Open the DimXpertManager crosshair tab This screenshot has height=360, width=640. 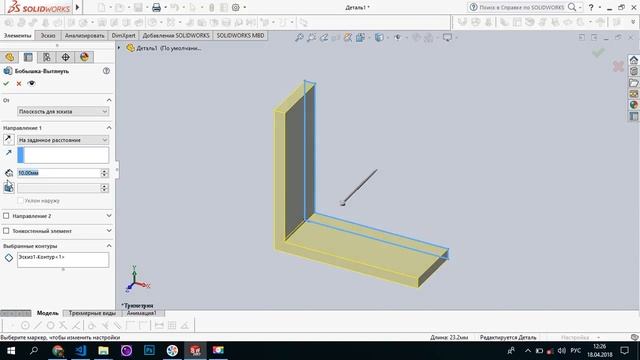pyautogui.click(x=65, y=57)
